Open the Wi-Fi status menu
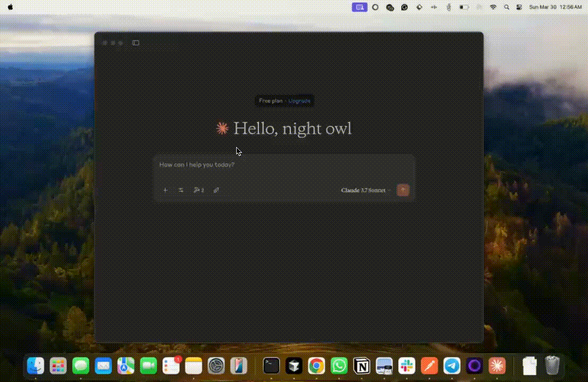This screenshot has width=588, height=382. click(x=493, y=7)
